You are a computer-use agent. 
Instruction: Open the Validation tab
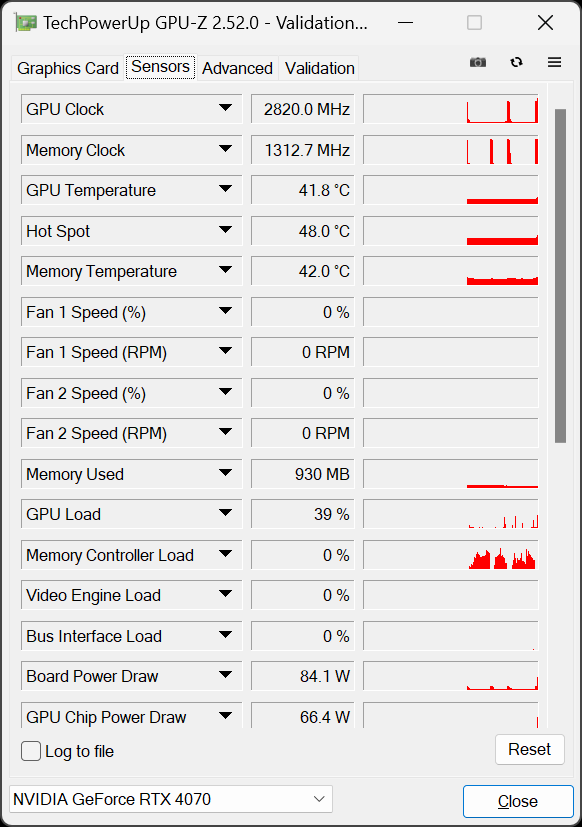tap(319, 68)
